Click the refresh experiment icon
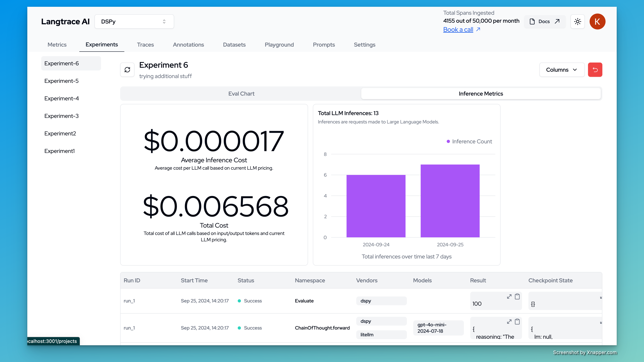Image resolution: width=644 pixels, height=362 pixels. 127,70
